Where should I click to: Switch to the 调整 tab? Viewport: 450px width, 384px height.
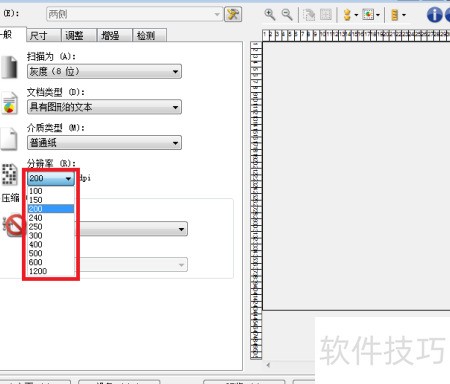point(79,35)
